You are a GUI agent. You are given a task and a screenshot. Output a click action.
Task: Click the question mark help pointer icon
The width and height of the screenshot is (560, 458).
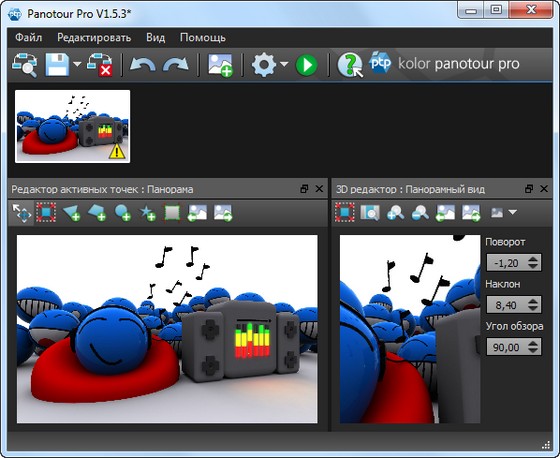coord(350,65)
